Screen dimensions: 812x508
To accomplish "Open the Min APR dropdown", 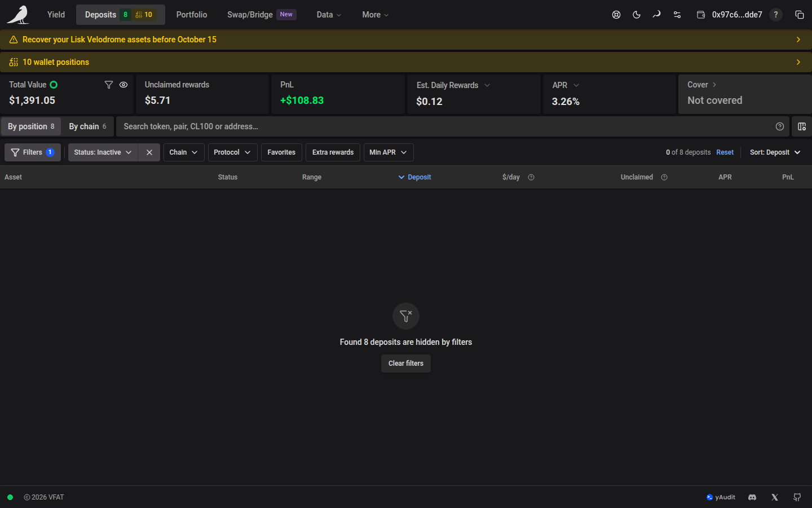I will click(x=389, y=152).
